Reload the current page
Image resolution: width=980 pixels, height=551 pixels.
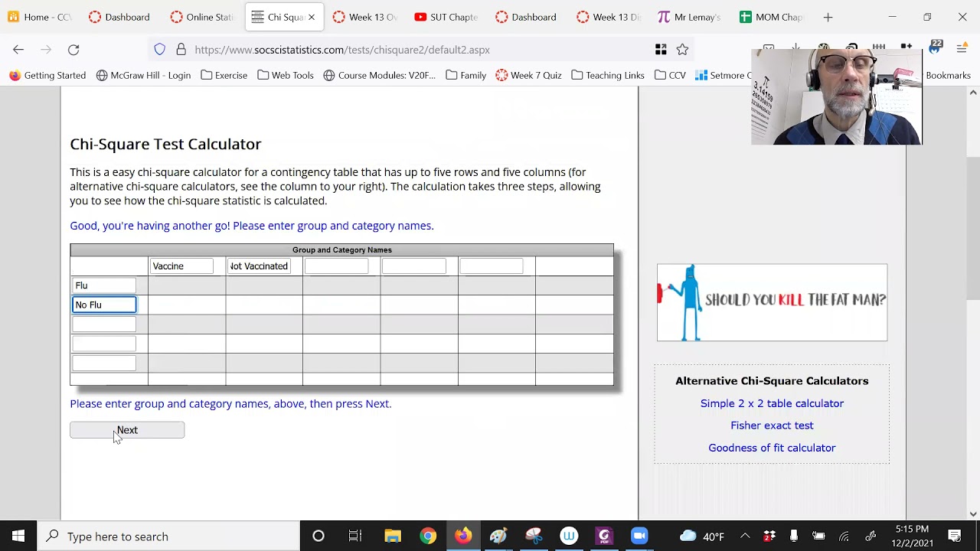73,50
